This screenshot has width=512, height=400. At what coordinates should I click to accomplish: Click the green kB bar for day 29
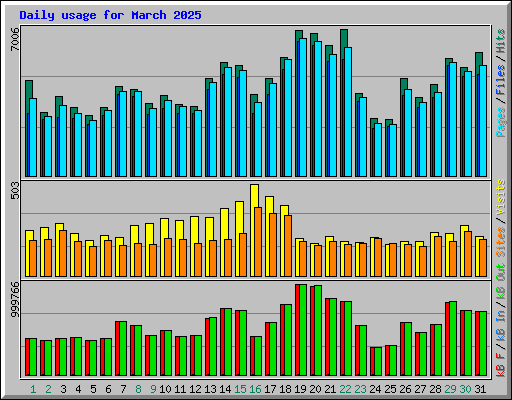tap(453, 339)
